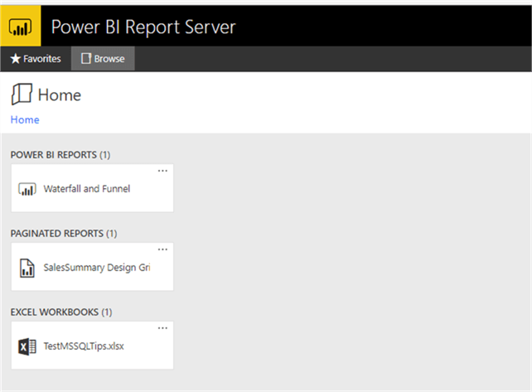Click the Power BI logo icon
Screen dimensions: 532x392
click(21, 26)
